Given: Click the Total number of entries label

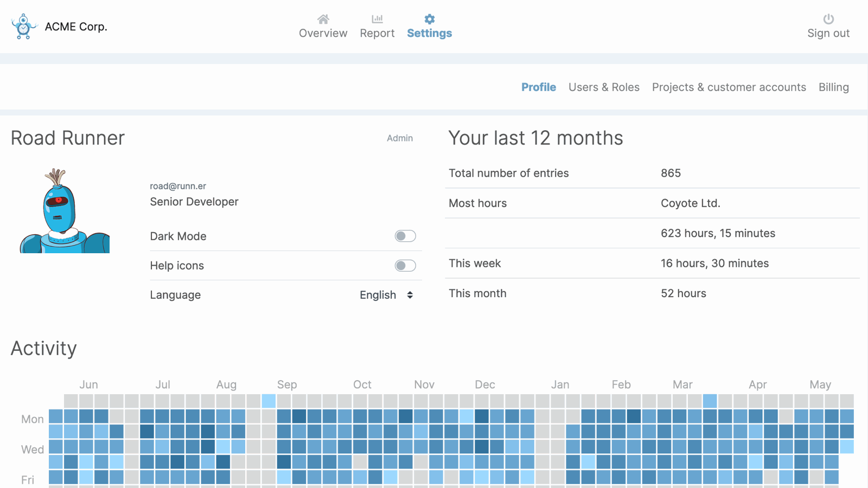Looking at the screenshot, I should tap(509, 173).
